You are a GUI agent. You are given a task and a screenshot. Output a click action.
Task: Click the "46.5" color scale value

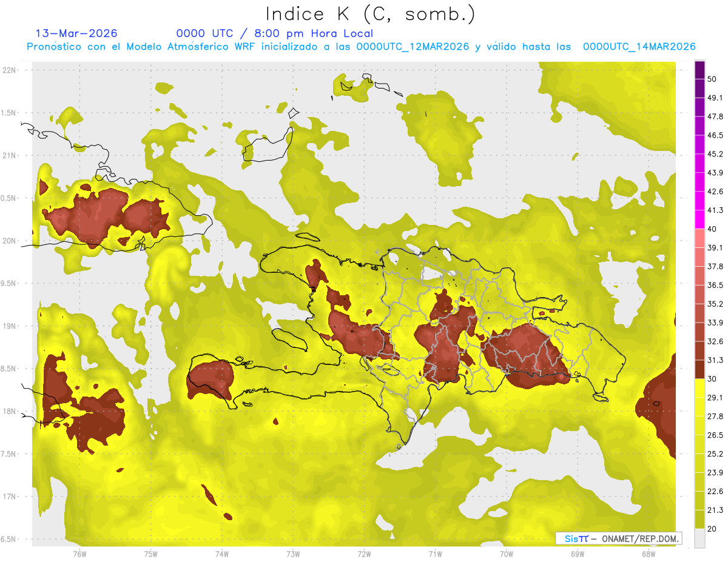[x=715, y=135]
